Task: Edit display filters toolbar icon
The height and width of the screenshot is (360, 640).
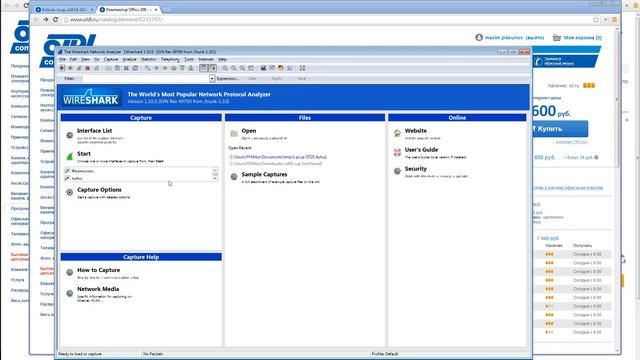Action: pyautogui.click(x=272, y=68)
